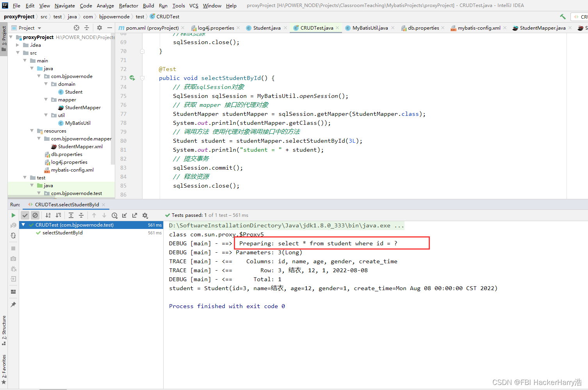This screenshot has height=390, width=588.
Task: Click rerun failed tests icon
Action: pos(13,225)
